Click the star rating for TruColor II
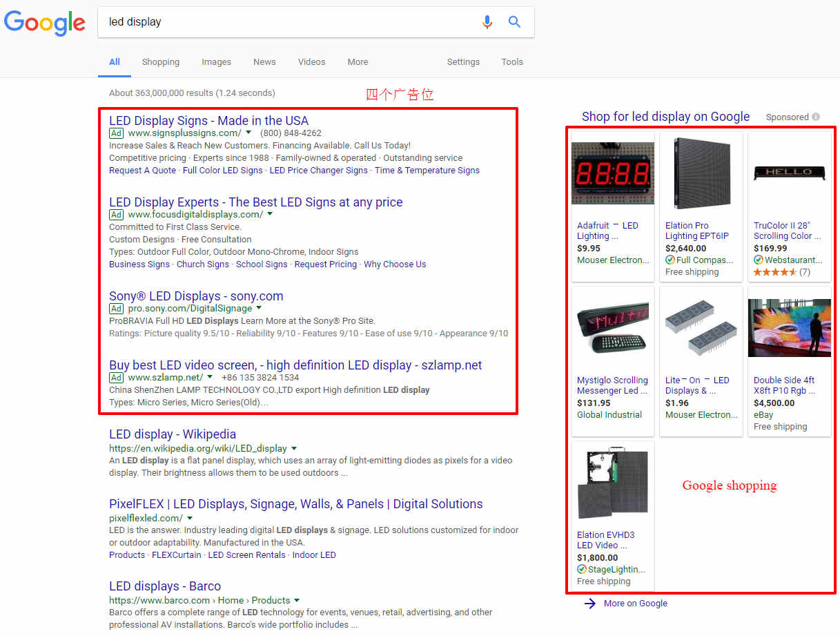 [775, 272]
